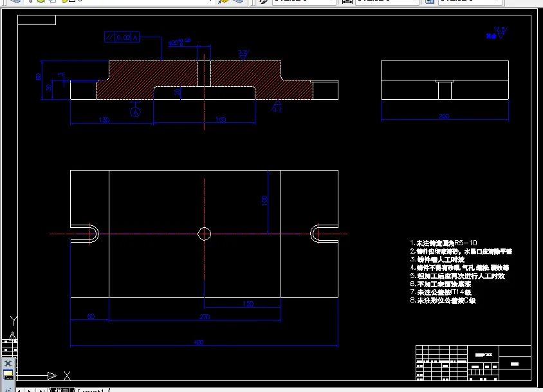543x392 pixels.
Task: Select the 20 dimension inside the section slot
Action: [177, 92]
